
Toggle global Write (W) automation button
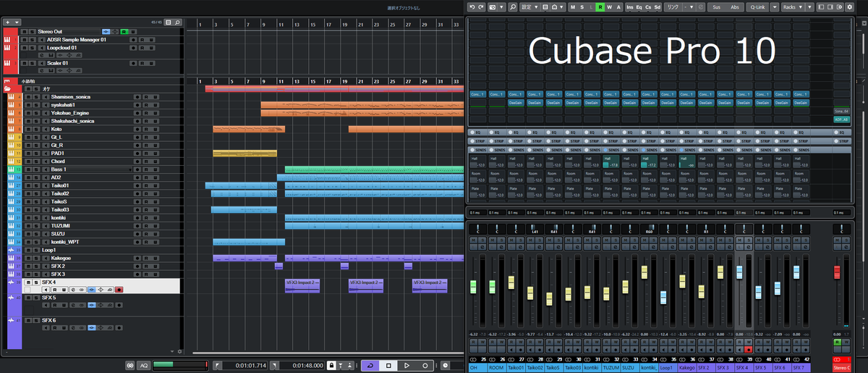click(610, 7)
